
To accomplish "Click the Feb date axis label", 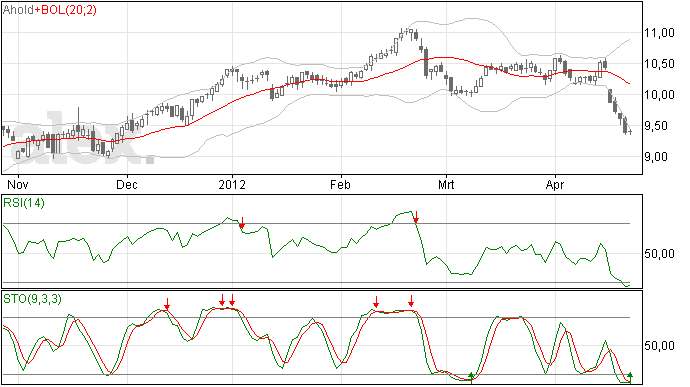I will [340, 184].
